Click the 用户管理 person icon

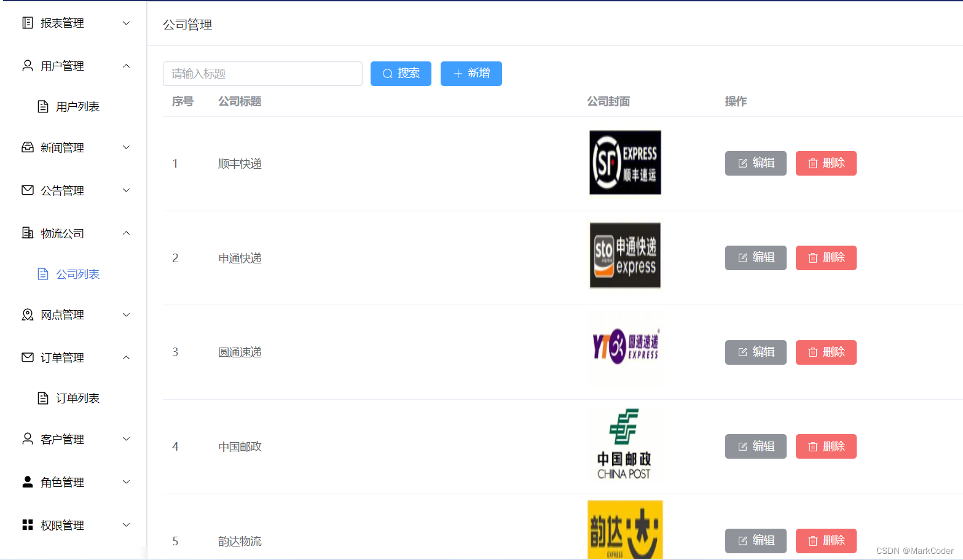pos(28,66)
